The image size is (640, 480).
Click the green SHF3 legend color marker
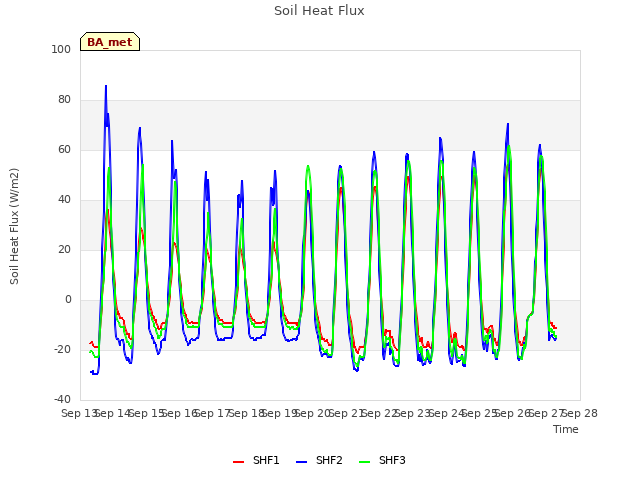364,462
